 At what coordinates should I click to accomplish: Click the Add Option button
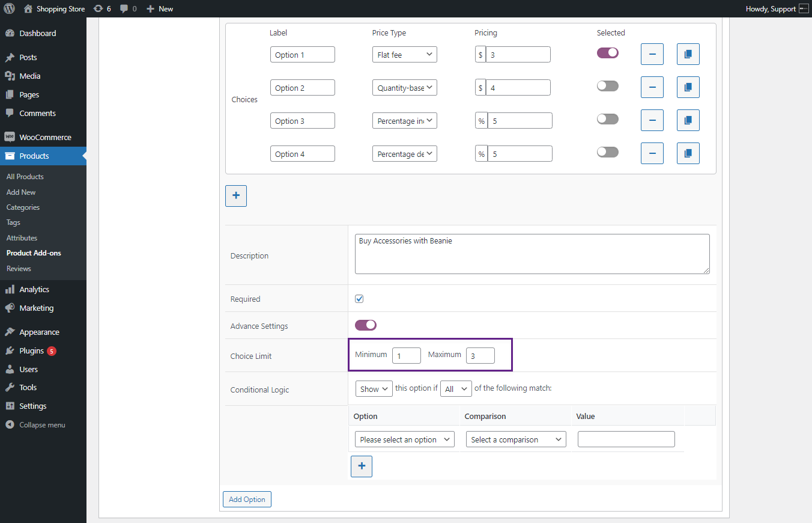click(x=247, y=500)
